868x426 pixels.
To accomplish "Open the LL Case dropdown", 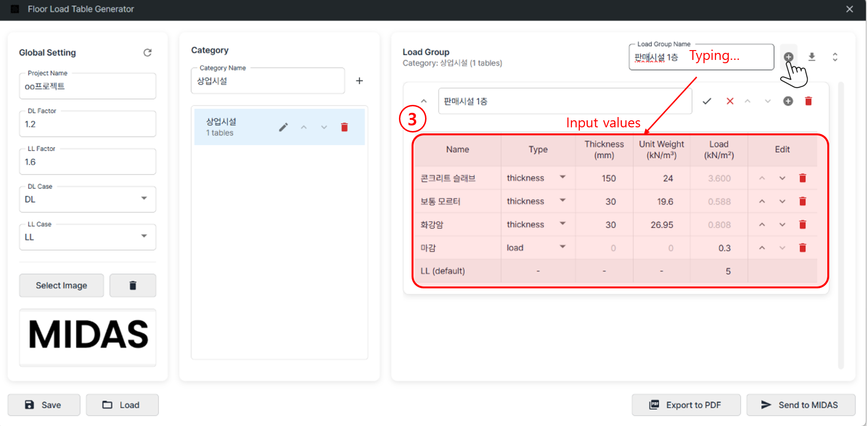I will (x=144, y=237).
